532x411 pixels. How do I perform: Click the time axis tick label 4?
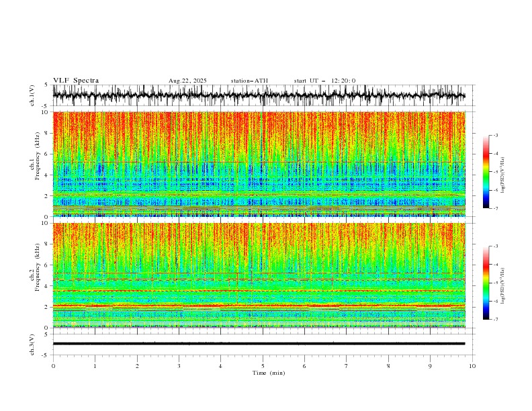pos(220,366)
